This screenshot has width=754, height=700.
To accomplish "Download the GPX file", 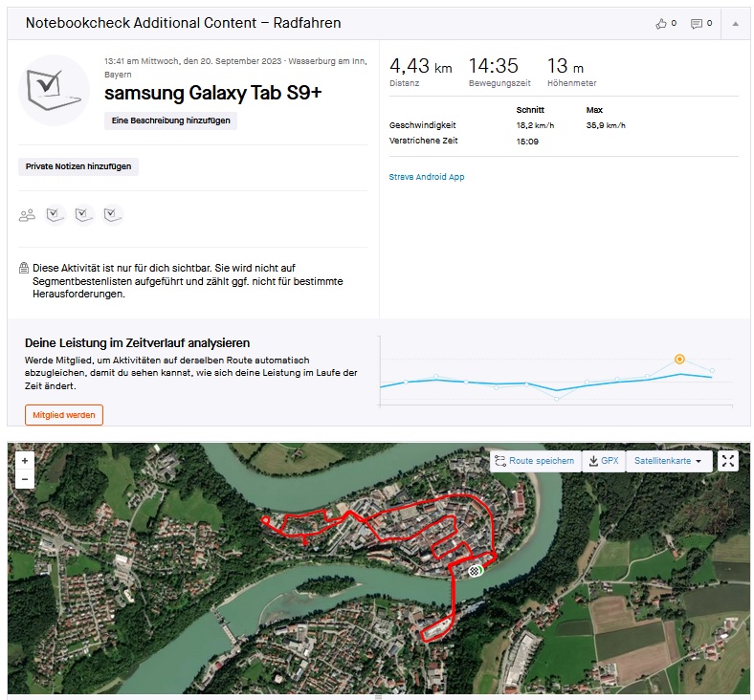I will tap(604, 461).
